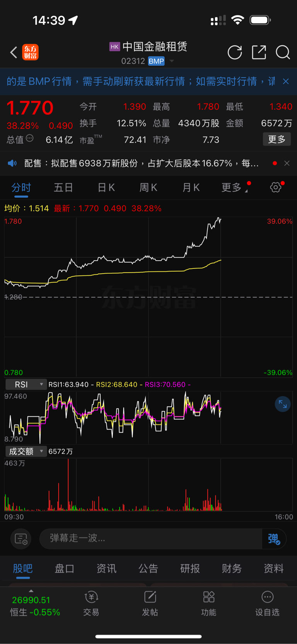Screen dimensions: 297x644
Task: Open the 资料 tab
Action: tap(273, 568)
